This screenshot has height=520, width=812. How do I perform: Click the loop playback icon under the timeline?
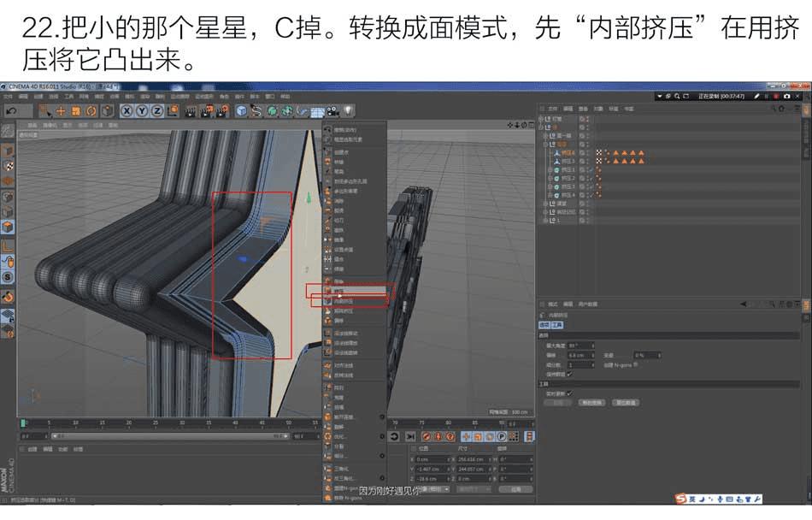tap(393, 437)
